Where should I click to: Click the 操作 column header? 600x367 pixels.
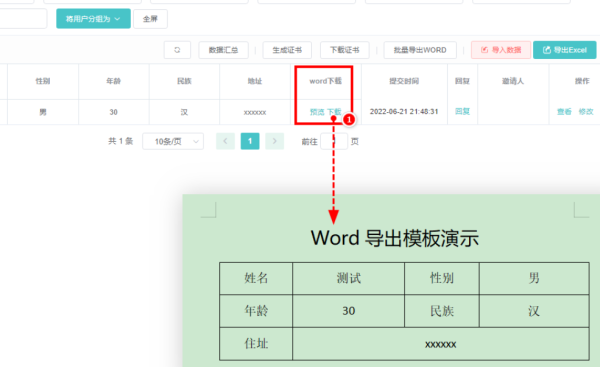pyautogui.click(x=582, y=81)
